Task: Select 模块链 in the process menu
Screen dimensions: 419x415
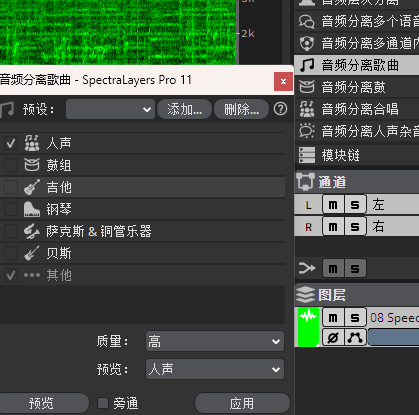Action: click(357, 155)
